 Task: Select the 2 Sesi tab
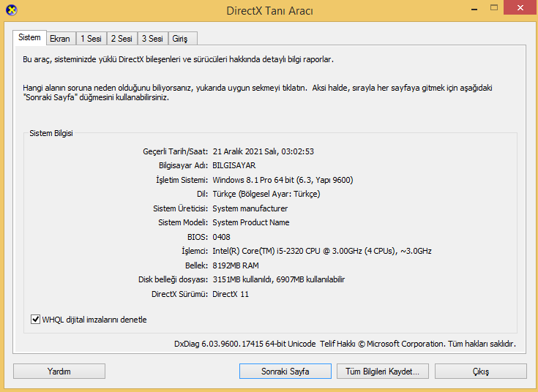click(122, 39)
